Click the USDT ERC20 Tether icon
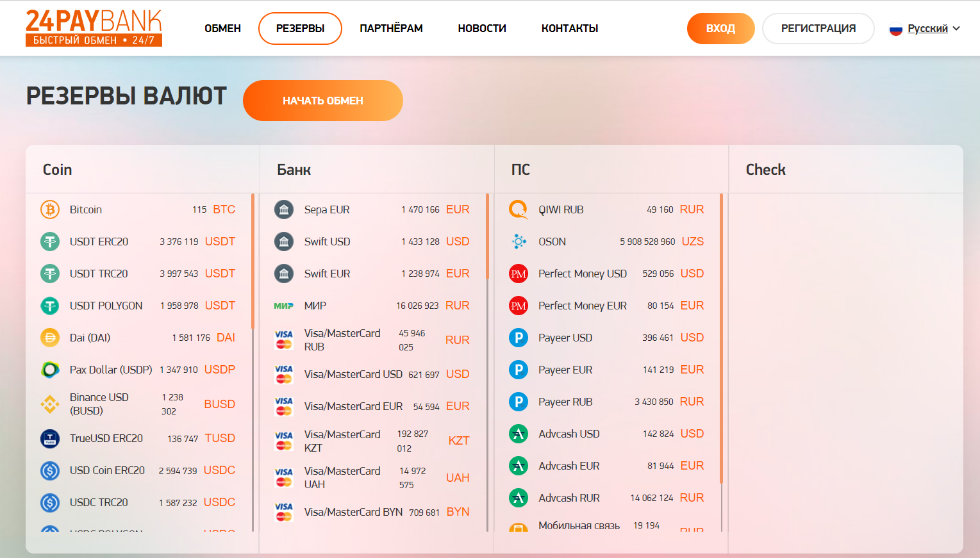 pyautogui.click(x=50, y=242)
